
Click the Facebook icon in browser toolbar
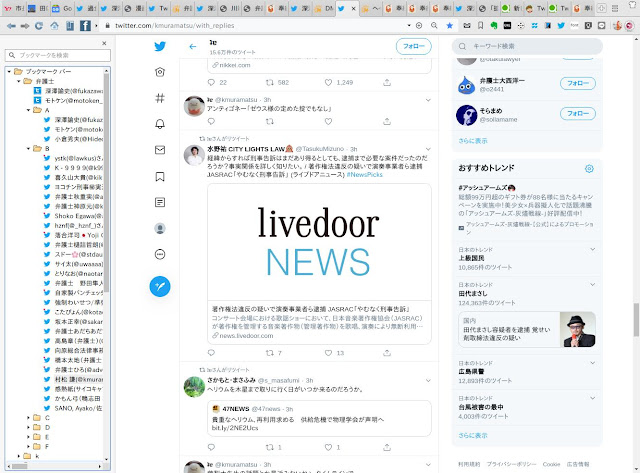[85, 26]
